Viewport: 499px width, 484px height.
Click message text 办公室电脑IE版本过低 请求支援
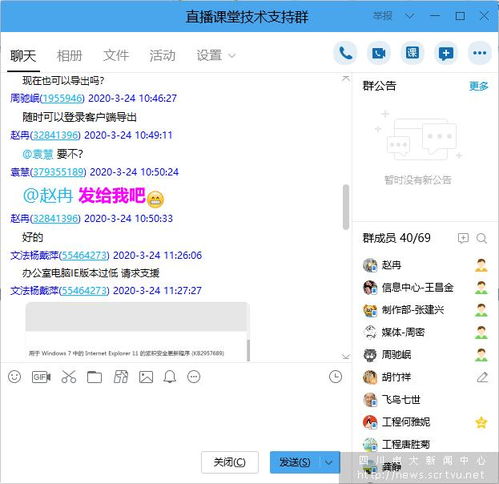click(x=91, y=274)
